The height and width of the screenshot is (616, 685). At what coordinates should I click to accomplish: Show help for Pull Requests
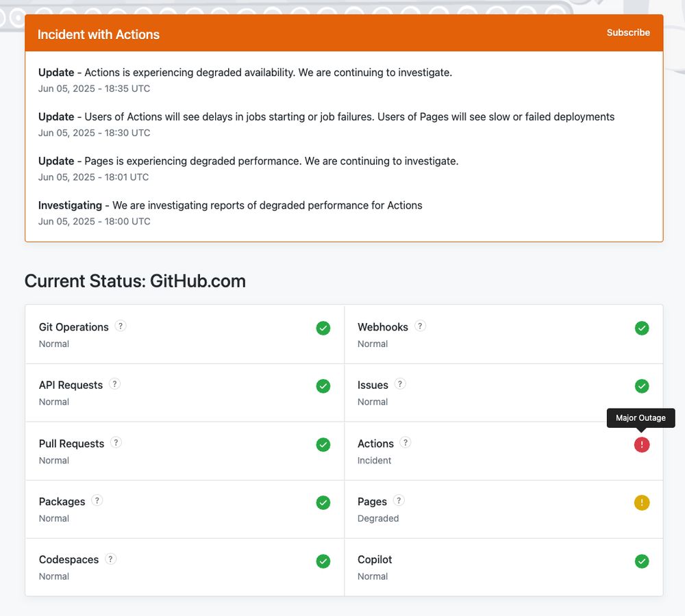(116, 442)
